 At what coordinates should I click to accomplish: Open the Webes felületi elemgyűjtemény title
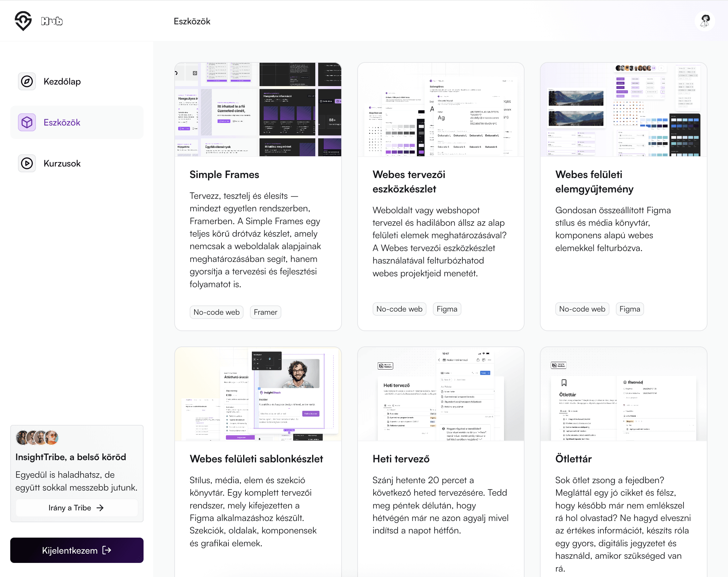[594, 182]
